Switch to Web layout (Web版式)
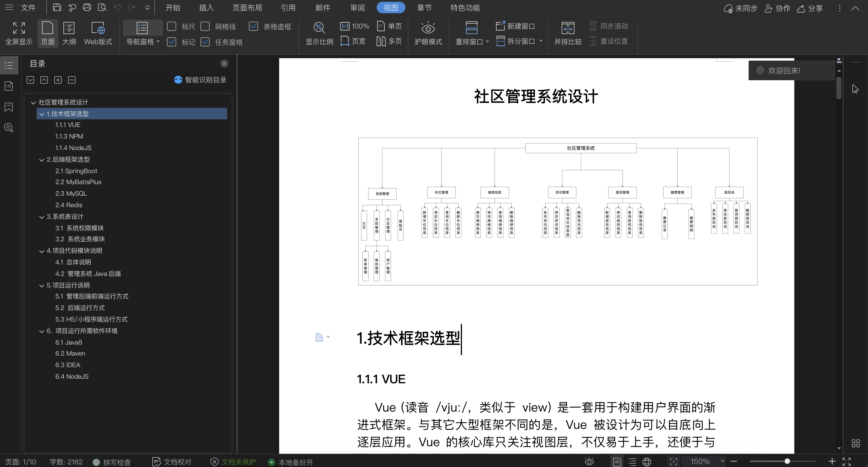This screenshot has height=467, width=868. click(98, 33)
